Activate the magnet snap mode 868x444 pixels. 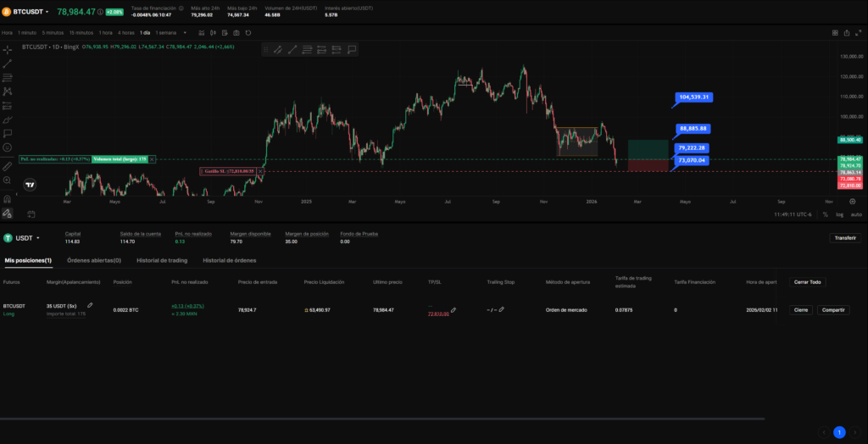8,198
